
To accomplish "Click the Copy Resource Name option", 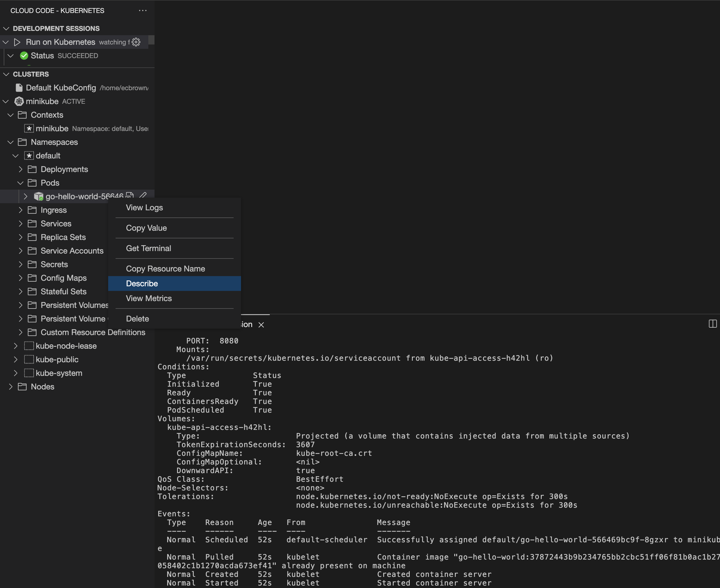I will click(165, 268).
